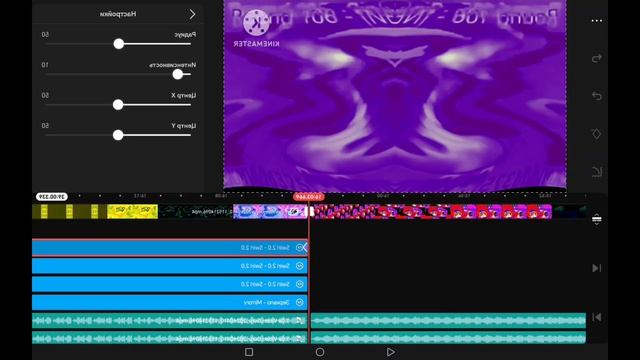Click the effect icon on third Swirl layer
This screenshot has height=360, width=640.
[x=300, y=284]
